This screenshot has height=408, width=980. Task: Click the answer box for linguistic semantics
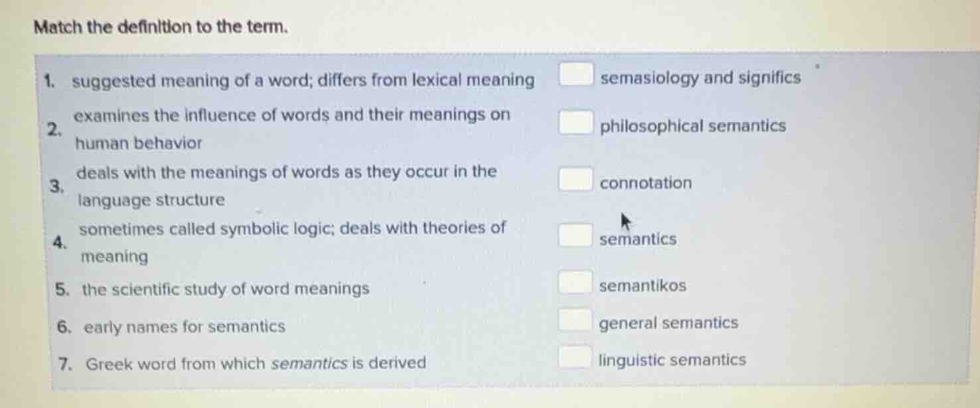[575, 357]
